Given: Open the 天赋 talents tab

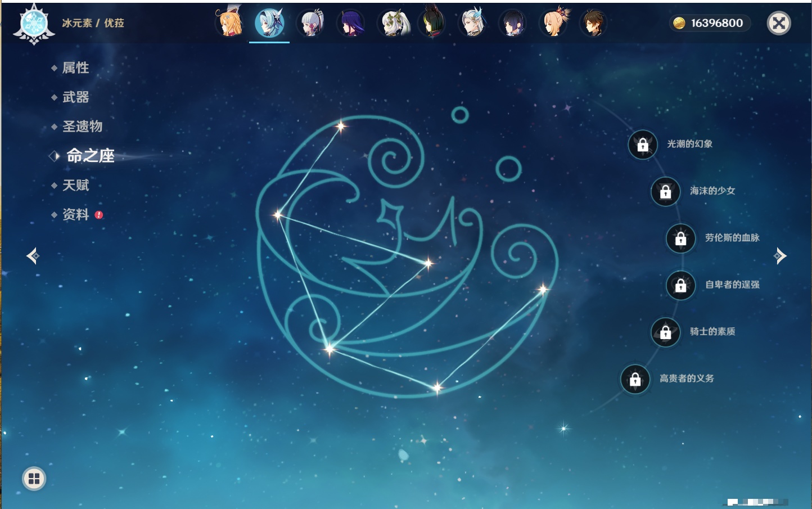Looking at the screenshot, I should [75, 185].
